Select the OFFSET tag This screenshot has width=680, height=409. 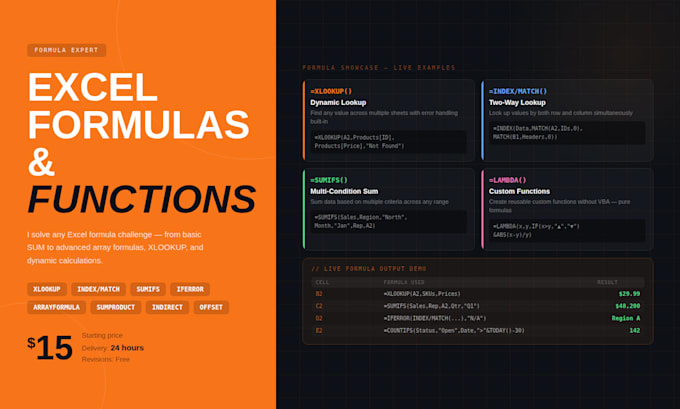tap(211, 308)
